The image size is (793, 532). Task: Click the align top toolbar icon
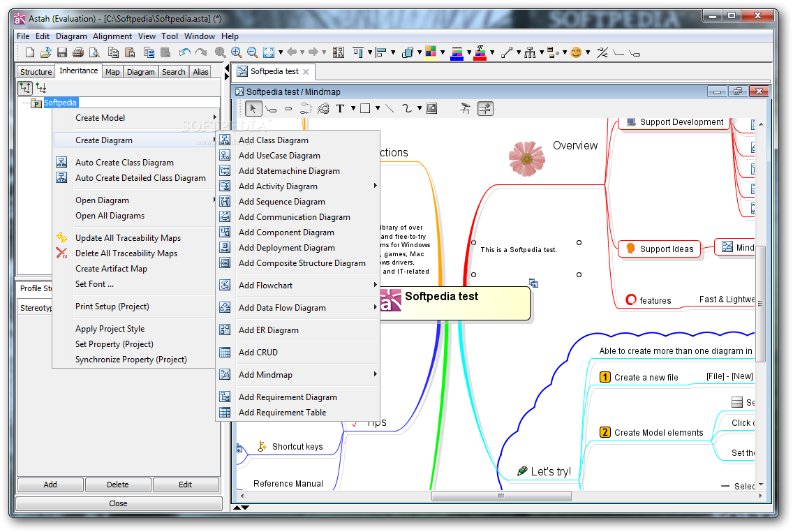tap(358, 52)
